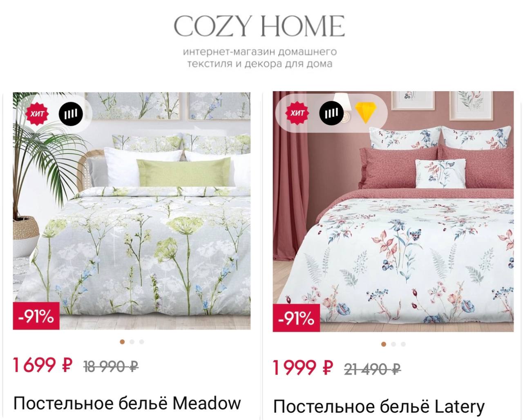Select third carousel dot under Latery image
This screenshot has width=523, height=420.
403,344
